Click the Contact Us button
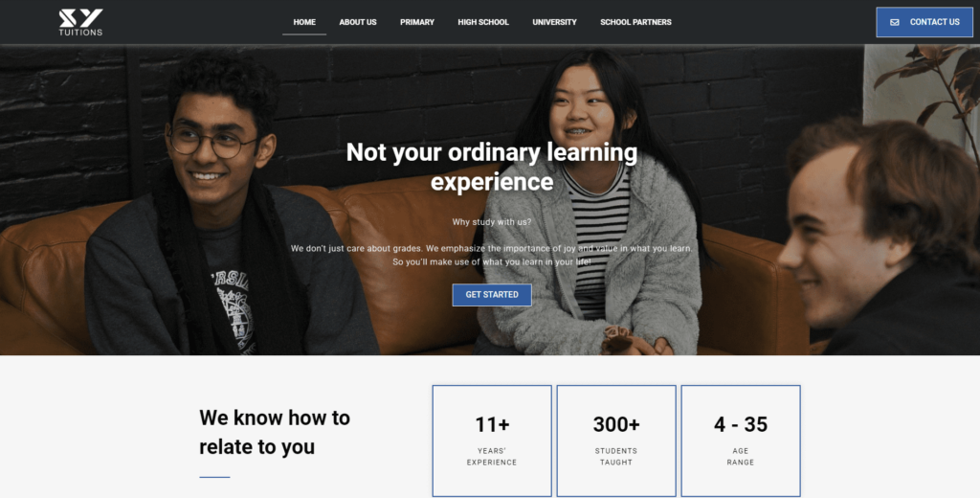Viewport: 980px width, 498px height. point(924,23)
